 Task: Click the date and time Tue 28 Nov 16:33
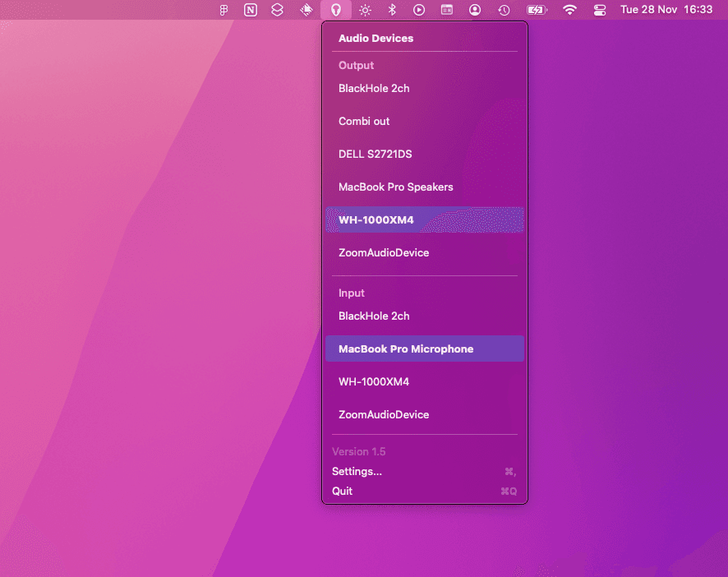point(666,10)
